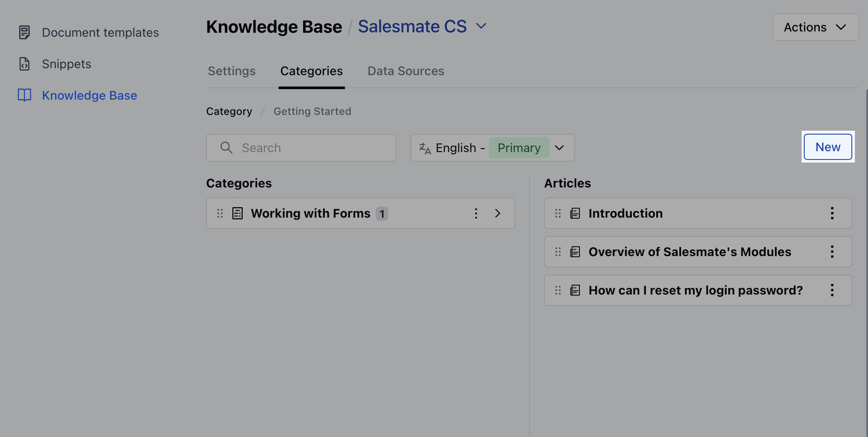This screenshot has width=868, height=437.
Task: Click article icon of Overview of Salesmate's Modules
Action: pyautogui.click(x=575, y=252)
